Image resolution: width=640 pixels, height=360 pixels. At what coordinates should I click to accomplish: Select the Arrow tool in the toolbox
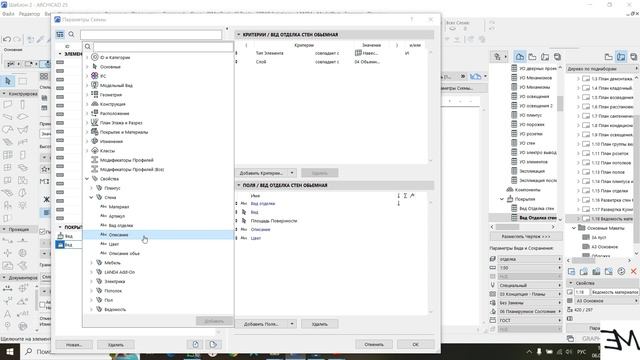(8, 82)
